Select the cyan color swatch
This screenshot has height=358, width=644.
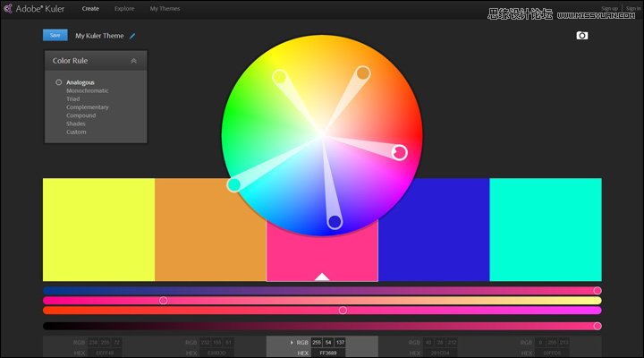tap(546, 230)
